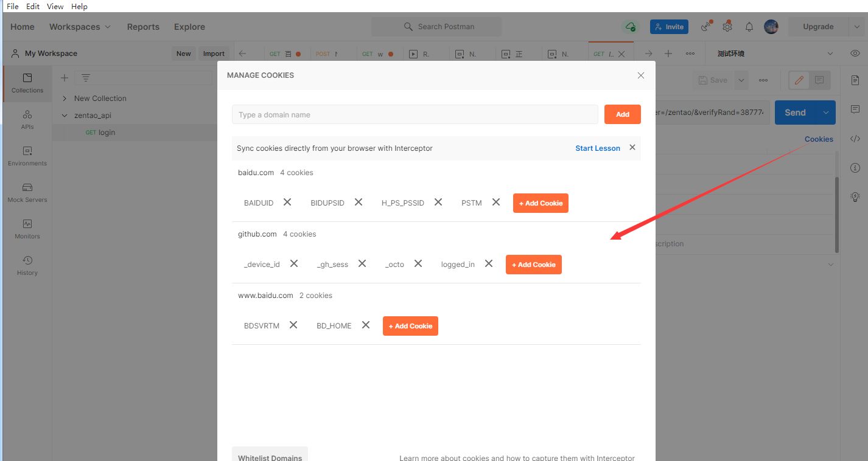Open the File menu
868x461 pixels.
click(12, 6)
